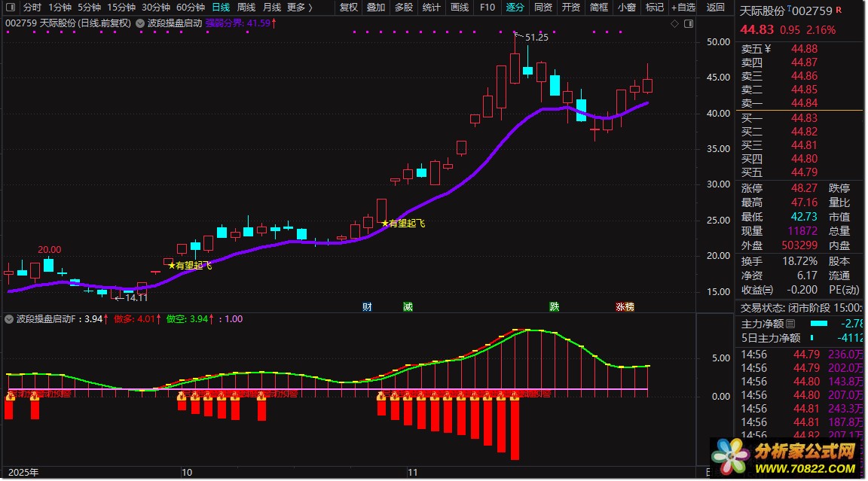This screenshot has width=868, height=481.
Task: Toggle the 逐分 button
Action: (515, 8)
